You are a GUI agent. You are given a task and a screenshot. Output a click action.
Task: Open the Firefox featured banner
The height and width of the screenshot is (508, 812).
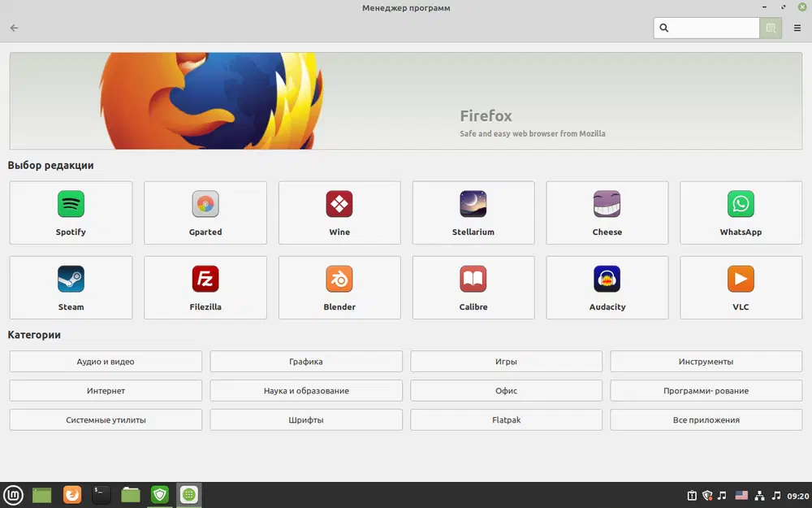405,101
